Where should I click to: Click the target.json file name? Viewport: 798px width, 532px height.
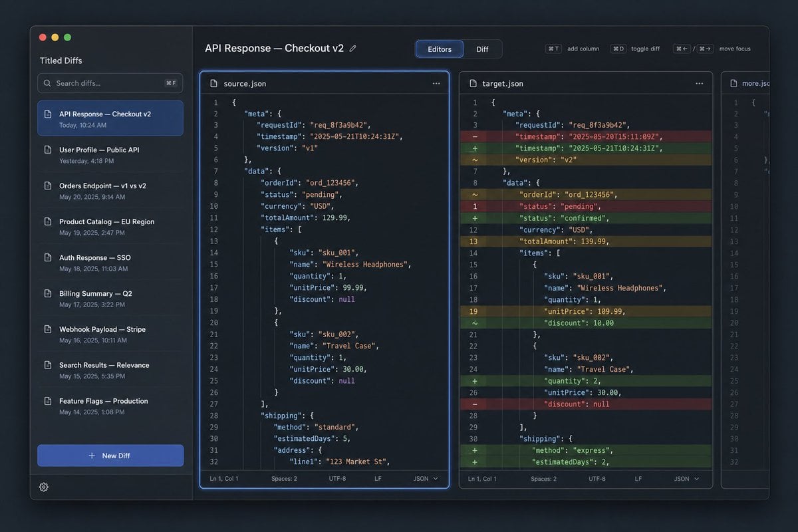coord(503,84)
